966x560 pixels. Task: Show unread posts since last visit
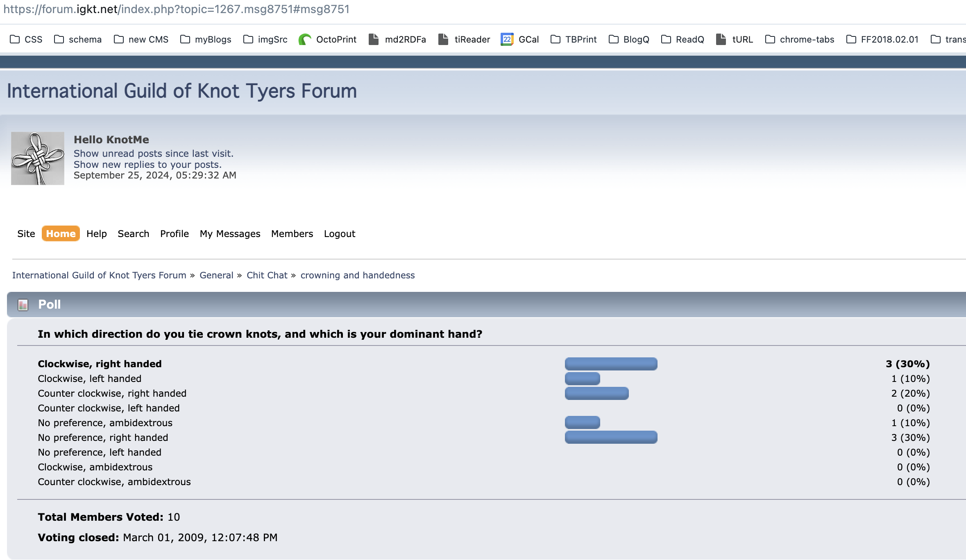(153, 154)
